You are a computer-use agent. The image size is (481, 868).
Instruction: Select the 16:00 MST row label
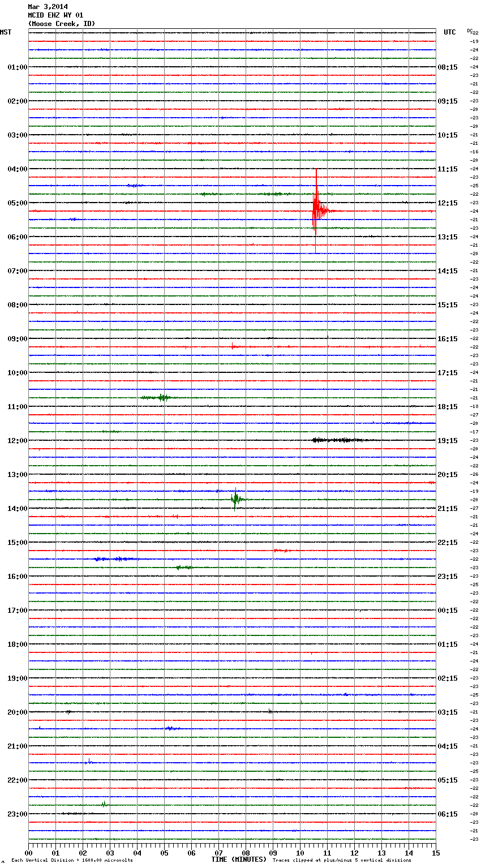click(18, 577)
